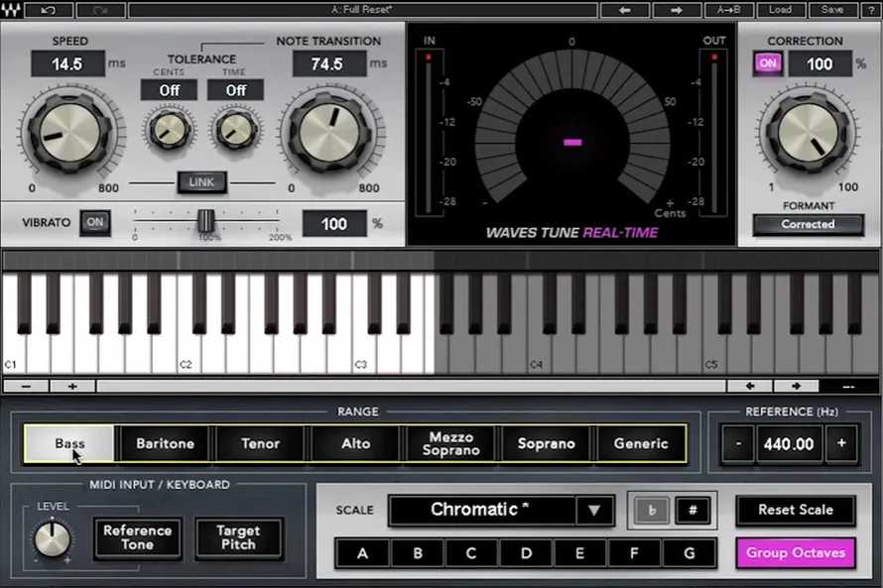The width and height of the screenshot is (883, 588).
Task: Click the Tolerance Time value Off
Action: (x=235, y=90)
